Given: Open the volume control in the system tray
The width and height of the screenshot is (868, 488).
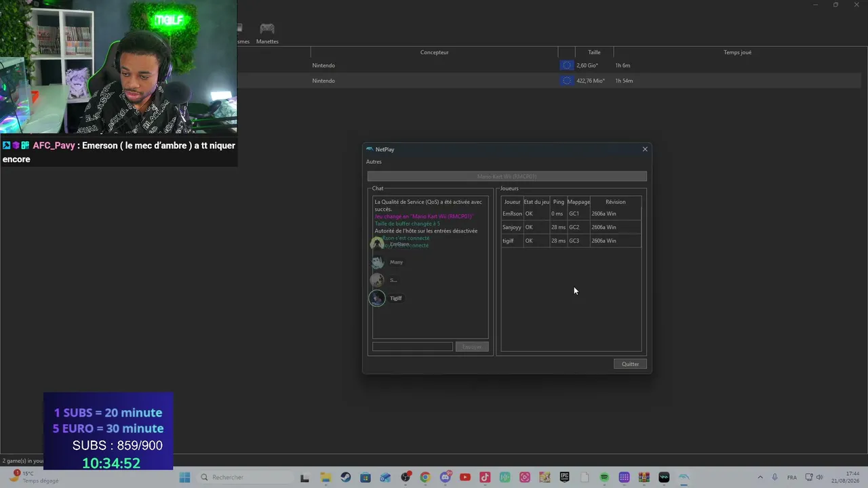Looking at the screenshot, I should coord(820,477).
